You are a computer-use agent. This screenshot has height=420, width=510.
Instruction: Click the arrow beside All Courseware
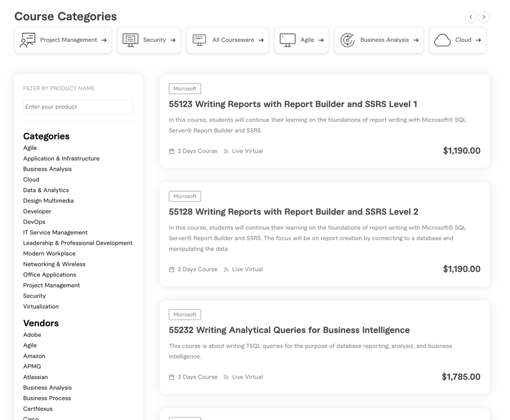point(261,40)
